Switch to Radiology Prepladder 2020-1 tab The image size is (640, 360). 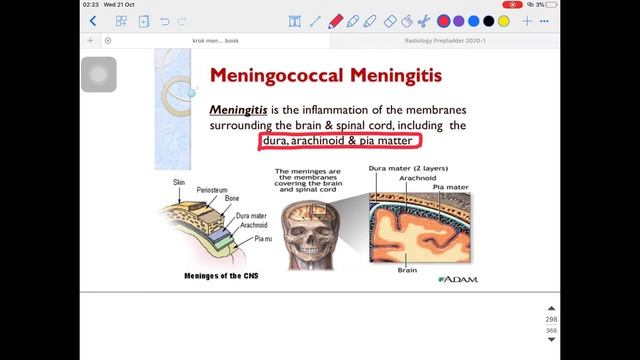(445, 40)
